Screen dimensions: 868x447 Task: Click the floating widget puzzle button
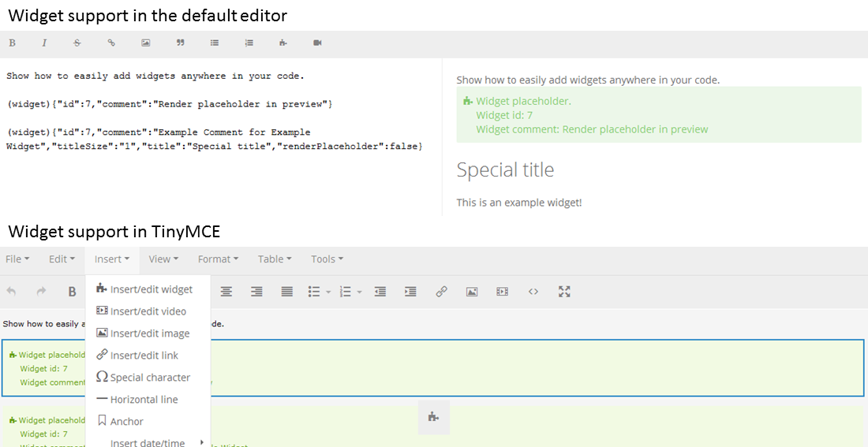click(x=434, y=417)
